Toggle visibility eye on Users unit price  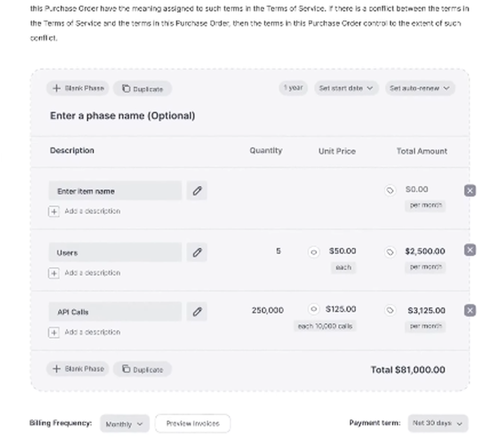(314, 252)
